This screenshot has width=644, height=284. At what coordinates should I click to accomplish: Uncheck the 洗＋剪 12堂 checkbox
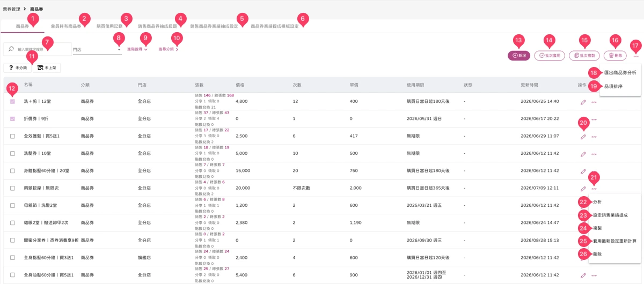pos(12,101)
